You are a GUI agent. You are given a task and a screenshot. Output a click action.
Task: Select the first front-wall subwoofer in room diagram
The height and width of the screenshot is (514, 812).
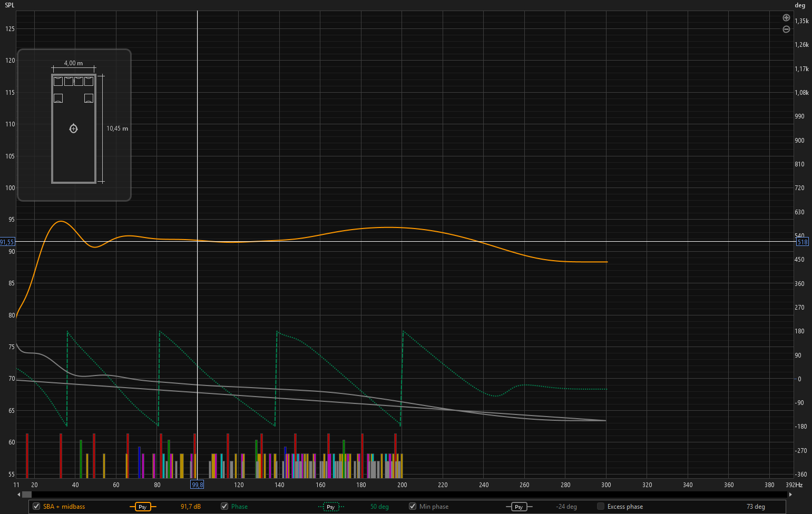(58, 81)
